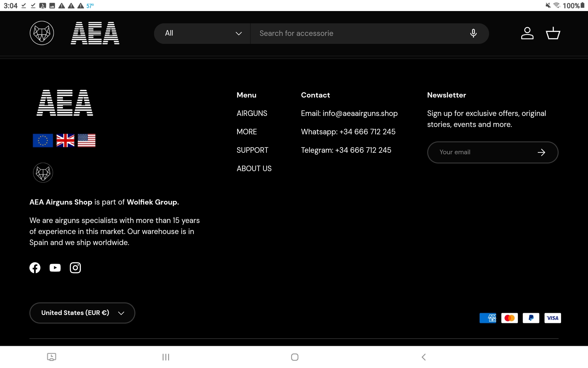Go to the AEA header logo home link
The height and width of the screenshot is (368, 588).
(95, 33)
